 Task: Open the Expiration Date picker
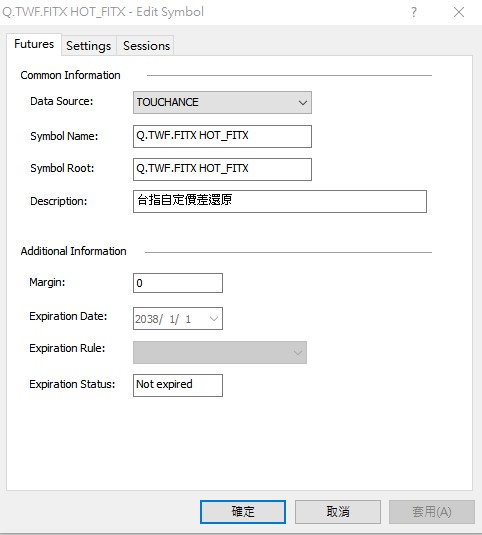(x=178, y=319)
